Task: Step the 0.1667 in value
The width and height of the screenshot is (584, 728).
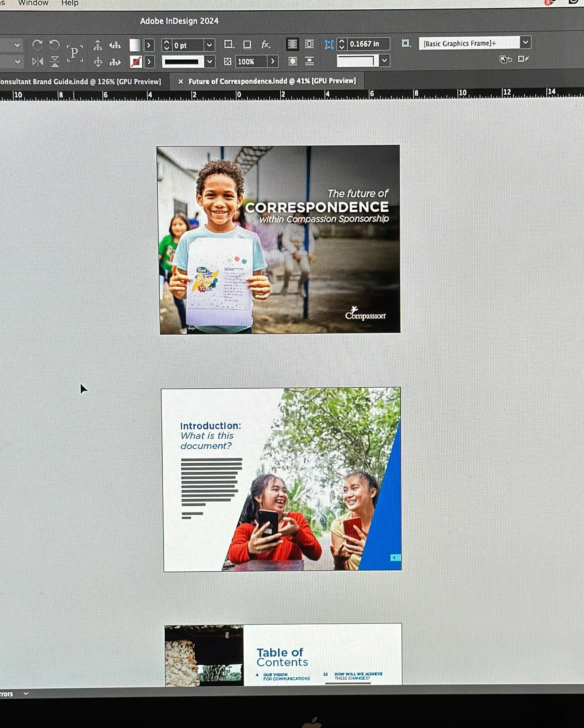Action: tap(341, 44)
